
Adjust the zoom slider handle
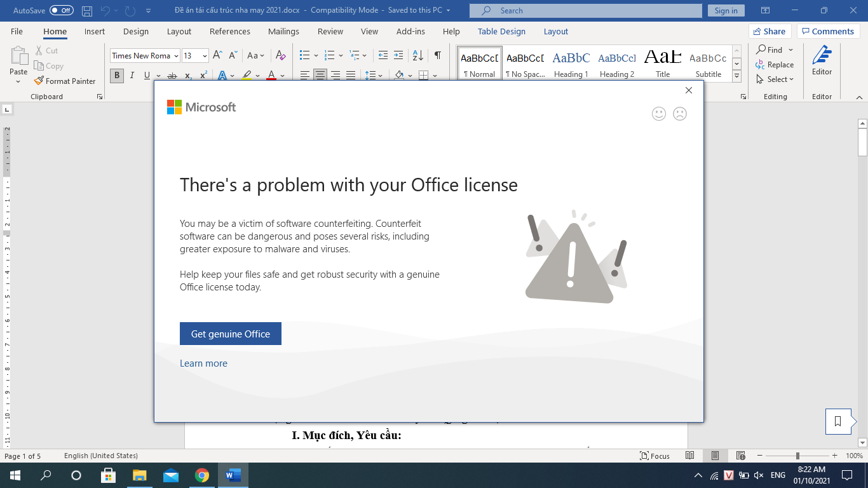(x=797, y=456)
